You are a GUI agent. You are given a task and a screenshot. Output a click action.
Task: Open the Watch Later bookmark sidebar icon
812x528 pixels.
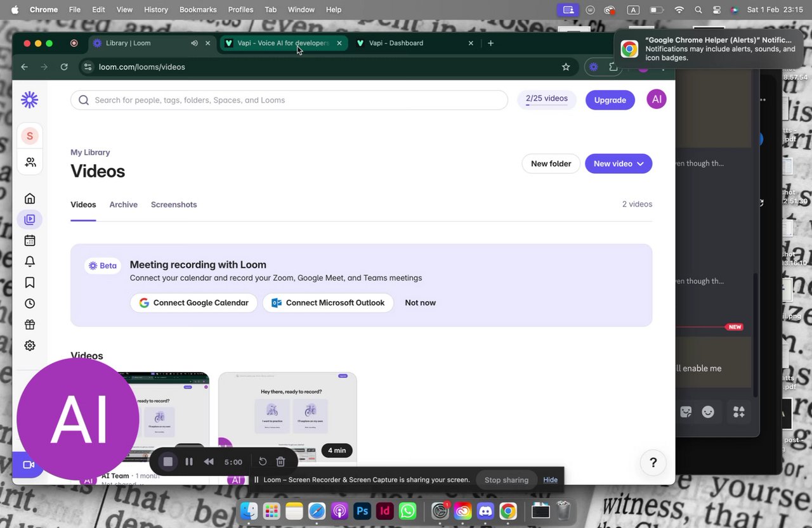tap(30, 282)
